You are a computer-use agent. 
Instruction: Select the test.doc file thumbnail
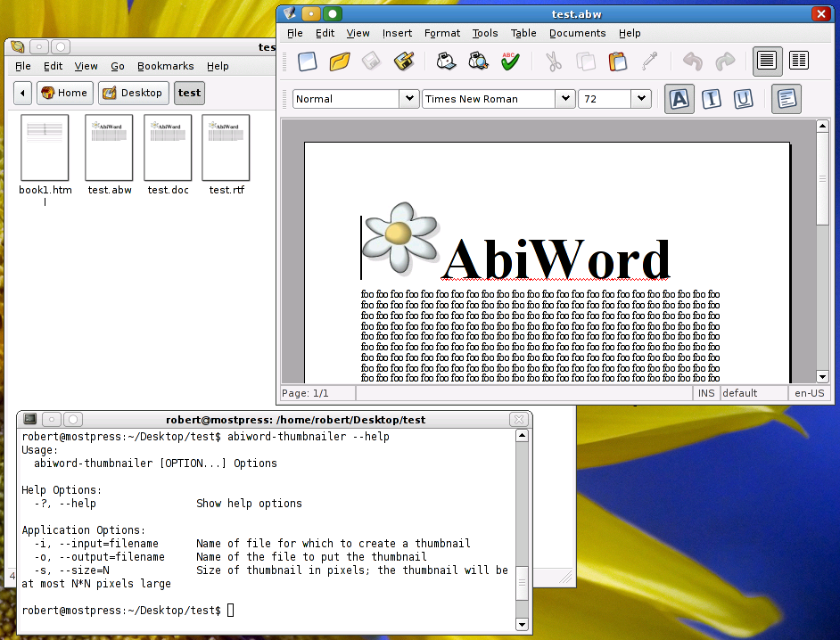(x=168, y=148)
